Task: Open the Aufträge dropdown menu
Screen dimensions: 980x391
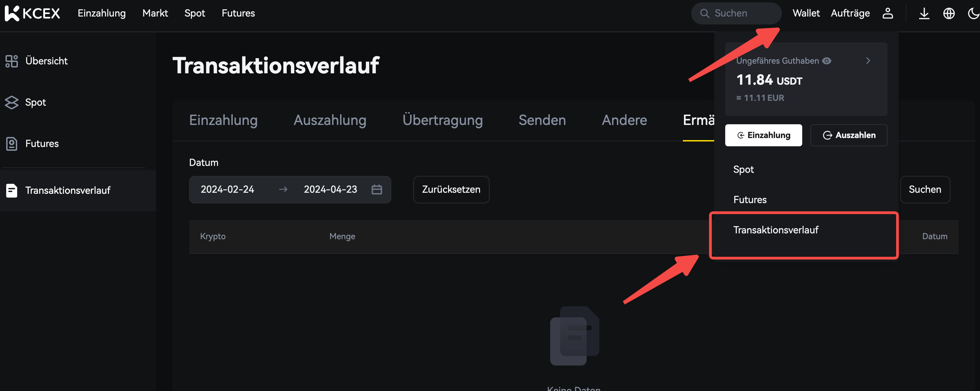Action: point(850,13)
